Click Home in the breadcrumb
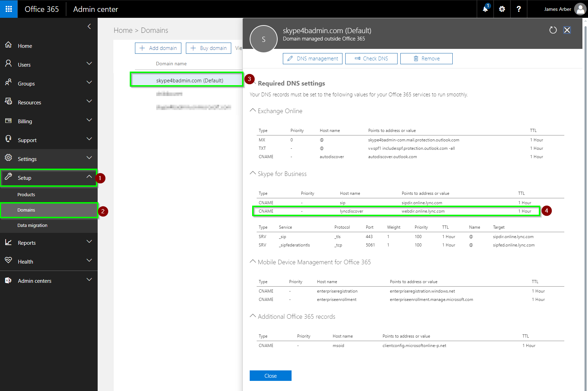Image resolution: width=588 pixels, height=391 pixels. [x=123, y=30]
